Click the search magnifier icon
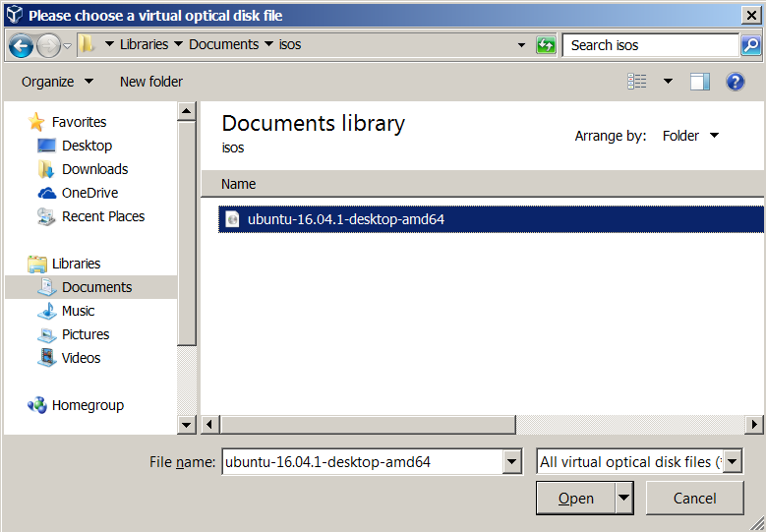Image resolution: width=766 pixels, height=532 pixels. coord(751,45)
